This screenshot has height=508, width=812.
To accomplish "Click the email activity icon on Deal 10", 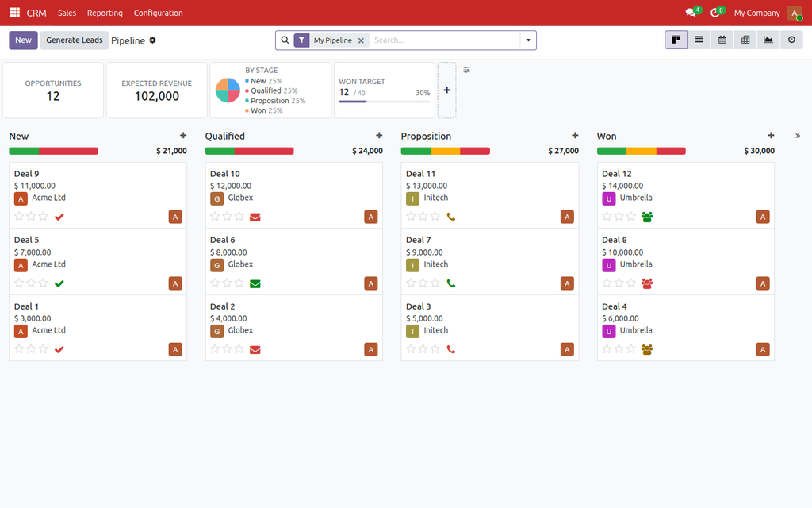I will pos(255,217).
